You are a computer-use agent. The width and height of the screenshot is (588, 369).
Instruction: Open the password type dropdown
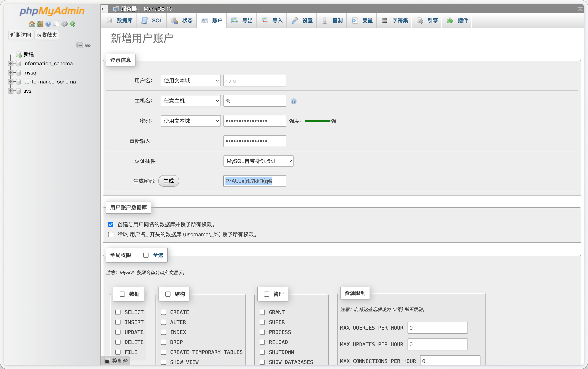coord(190,121)
